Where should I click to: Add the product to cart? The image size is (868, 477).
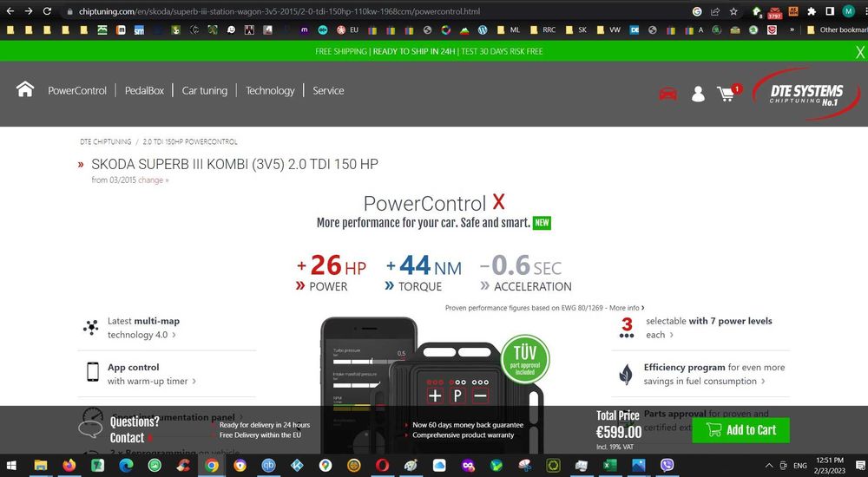(740, 430)
